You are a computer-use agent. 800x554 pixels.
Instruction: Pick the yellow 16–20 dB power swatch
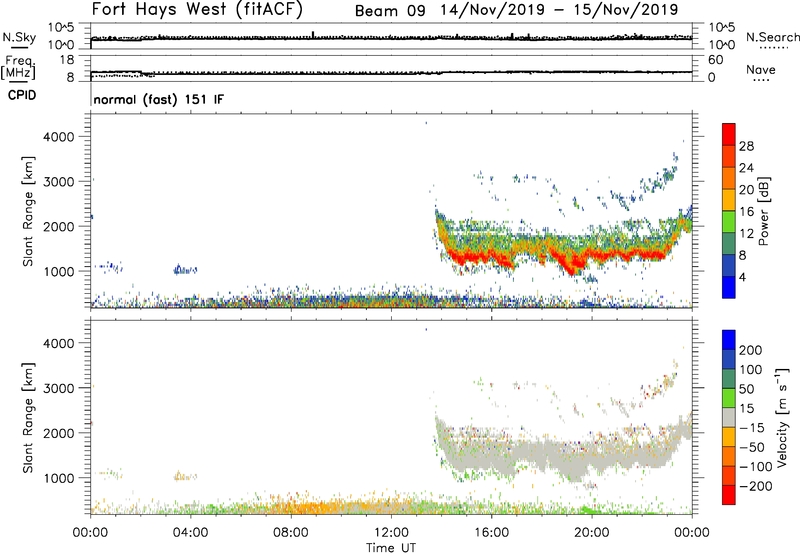tap(729, 200)
